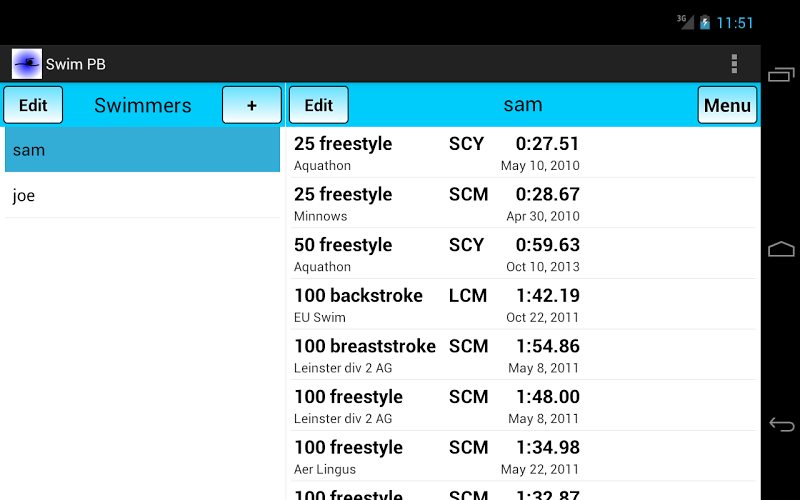Tap the battery status icon
This screenshot has height=500, width=800.
[705, 22]
